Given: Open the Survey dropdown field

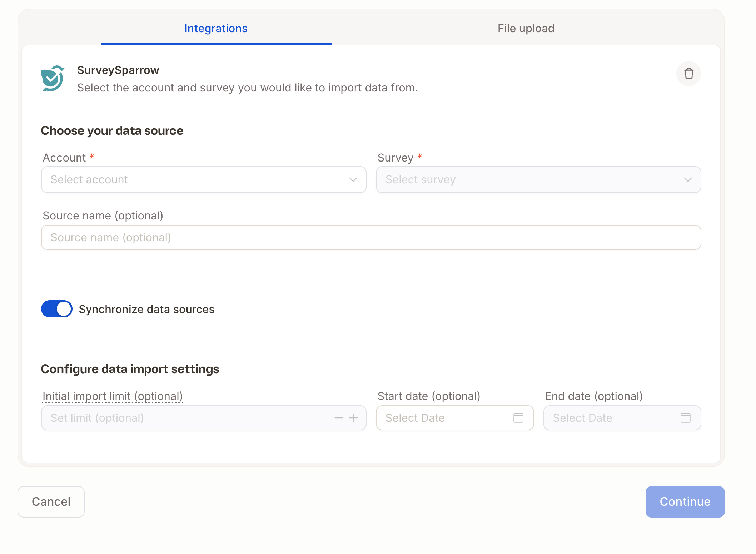Looking at the screenshot, I should pos(538,179).
